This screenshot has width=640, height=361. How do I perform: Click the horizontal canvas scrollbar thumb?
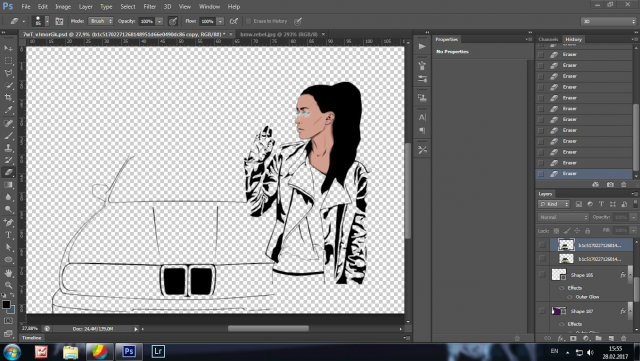268,329
